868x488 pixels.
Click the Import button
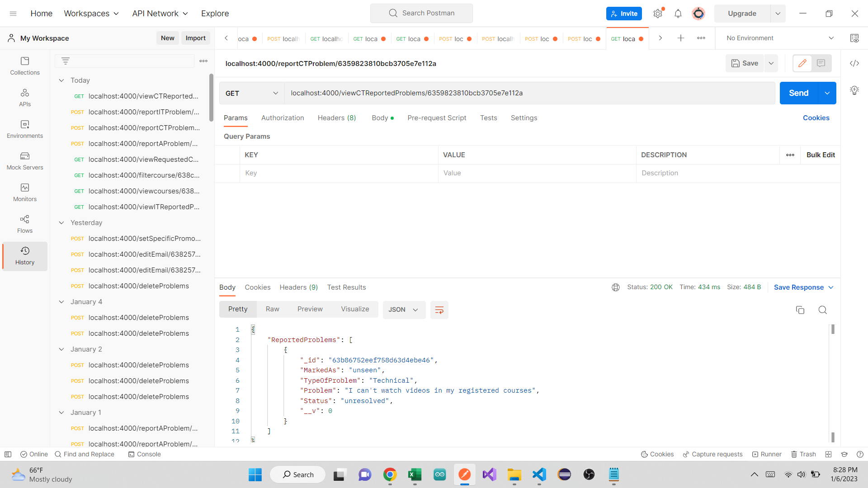pos(195,38)
